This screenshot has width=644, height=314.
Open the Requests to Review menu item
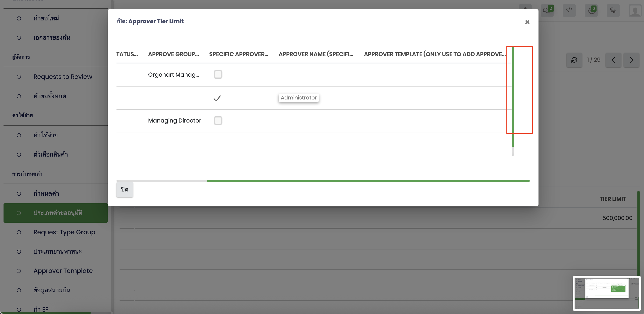point(63,77)
